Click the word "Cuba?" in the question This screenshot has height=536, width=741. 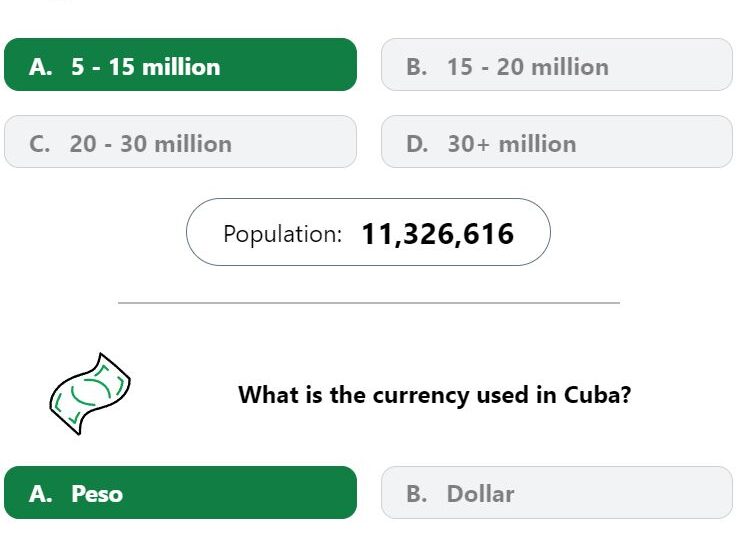click(x=597, y=394)
